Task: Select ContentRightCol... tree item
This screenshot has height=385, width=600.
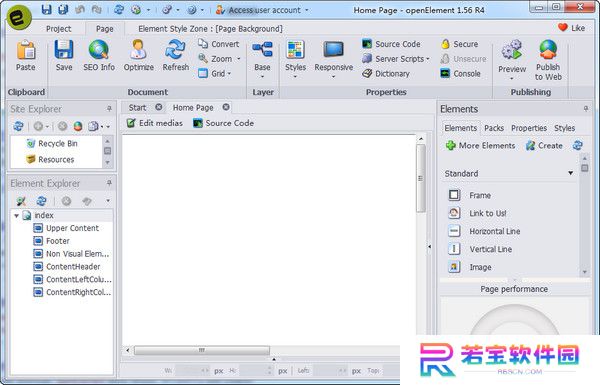Action: pyautogui.click(x=72, y=292)
